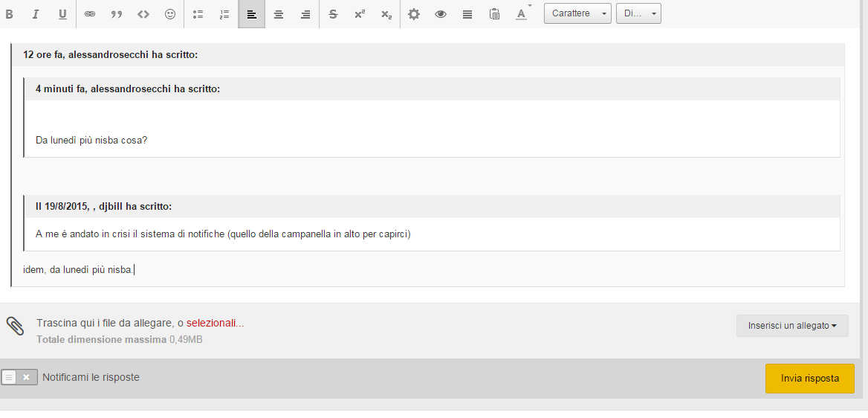Expand the Inserisci un allegato menu
The image size is (868, 418).
792,326
